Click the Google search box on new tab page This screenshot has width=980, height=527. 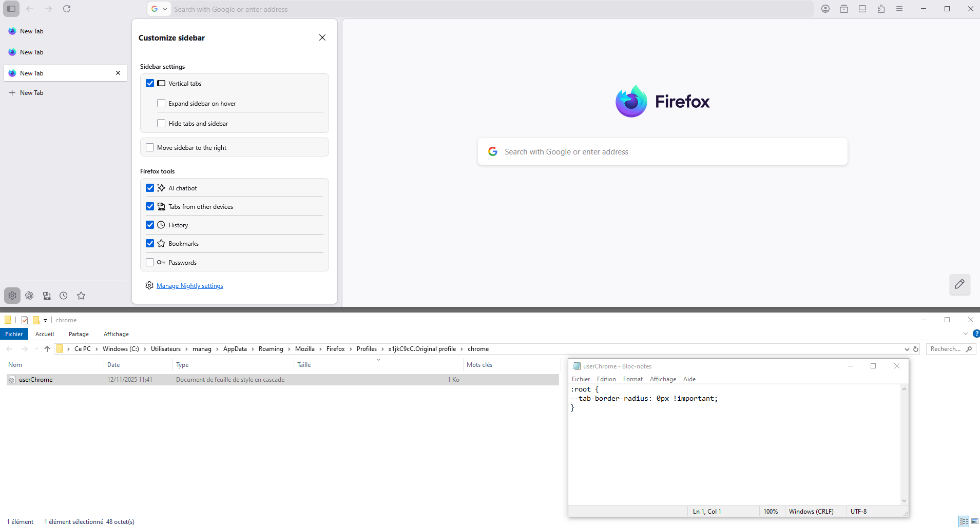click(x=662, y=152)
